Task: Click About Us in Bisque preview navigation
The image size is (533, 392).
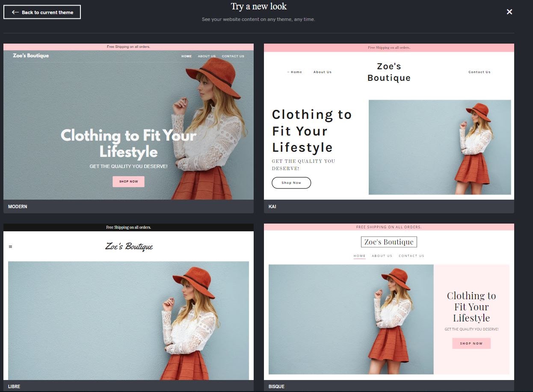Action: coord(382,256)
